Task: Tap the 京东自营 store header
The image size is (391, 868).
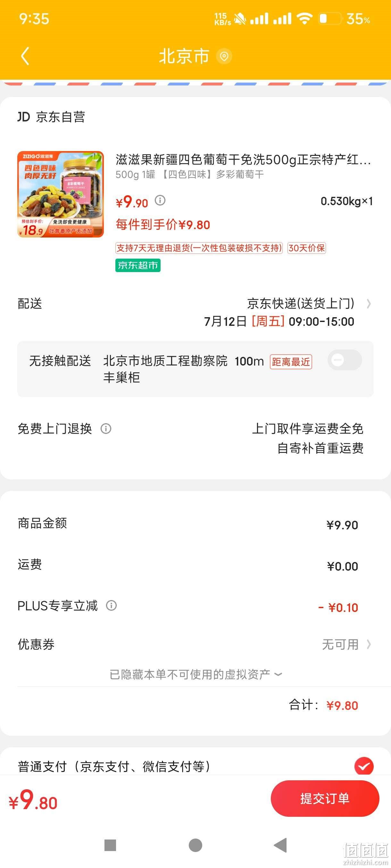Action: click(x=51, y=117)
